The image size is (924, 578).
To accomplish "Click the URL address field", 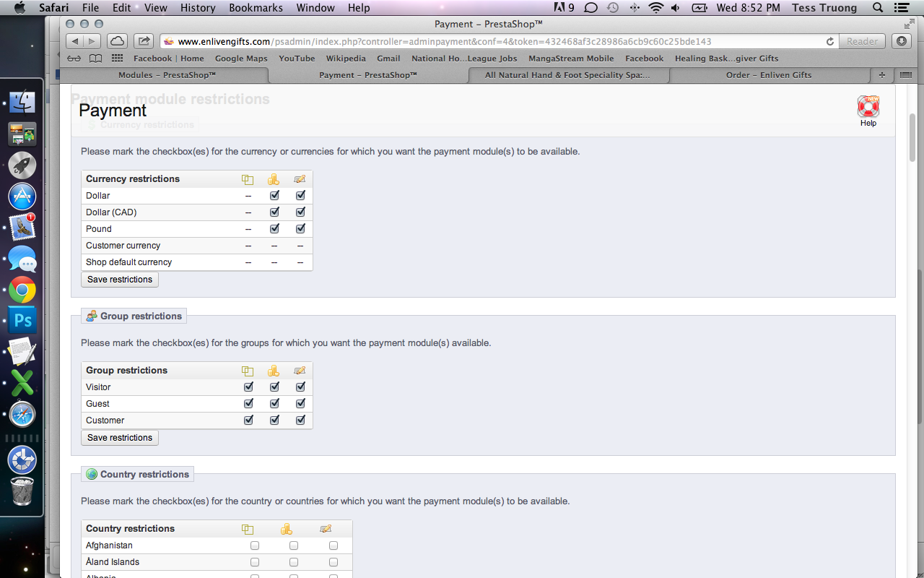I will [498, 41].
